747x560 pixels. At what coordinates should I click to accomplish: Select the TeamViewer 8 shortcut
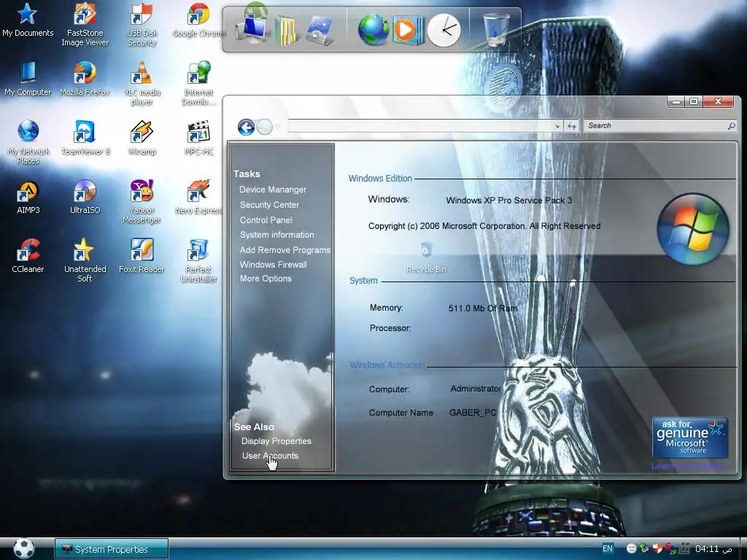point(85,138)
